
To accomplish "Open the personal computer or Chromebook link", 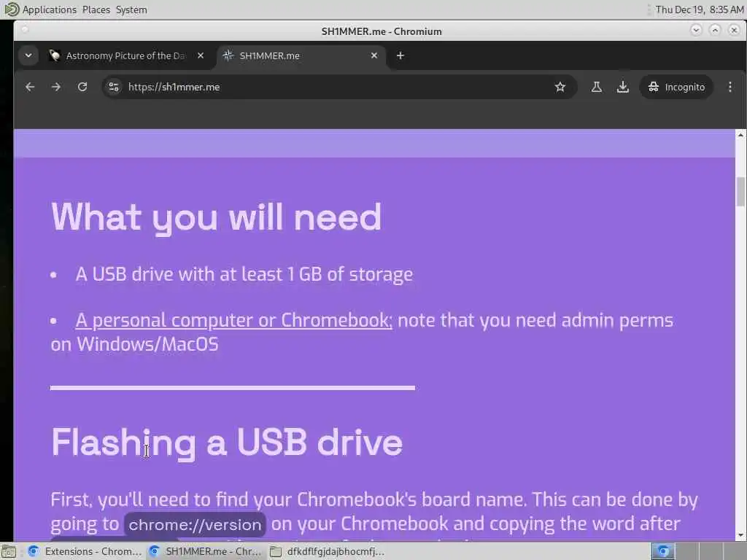I will coord(234,321).
